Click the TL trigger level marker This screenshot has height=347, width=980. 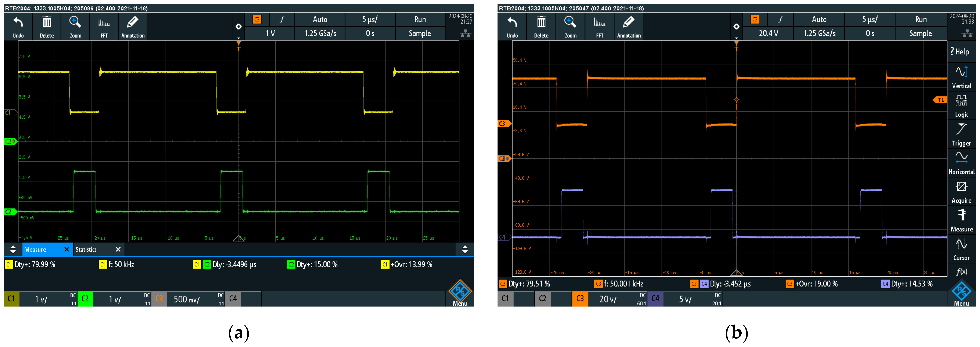coord(940,100)
